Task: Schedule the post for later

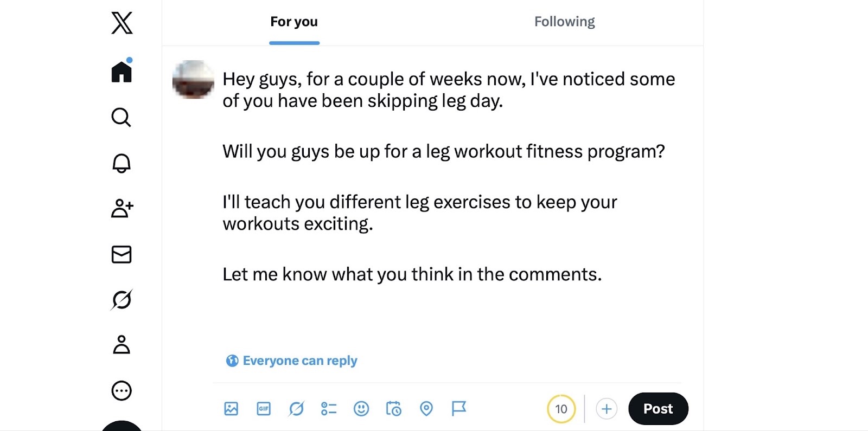Action: [394, 409]
